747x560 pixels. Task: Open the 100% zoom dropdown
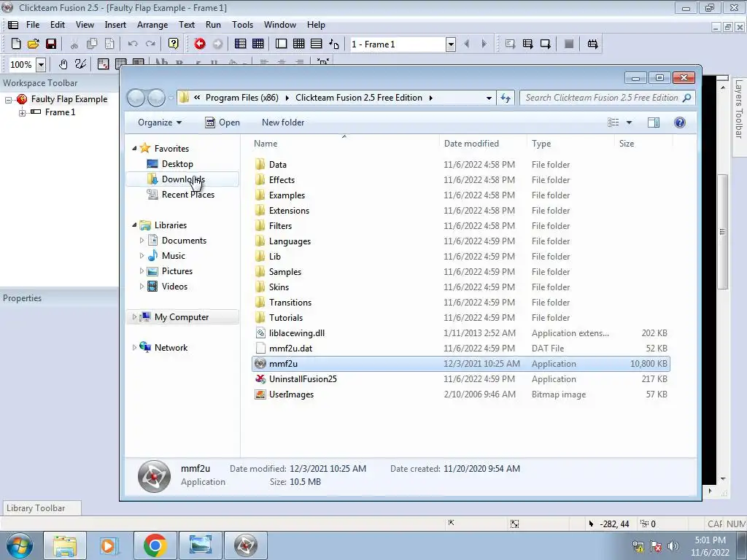pyautogui.click(x=42, y=64)
